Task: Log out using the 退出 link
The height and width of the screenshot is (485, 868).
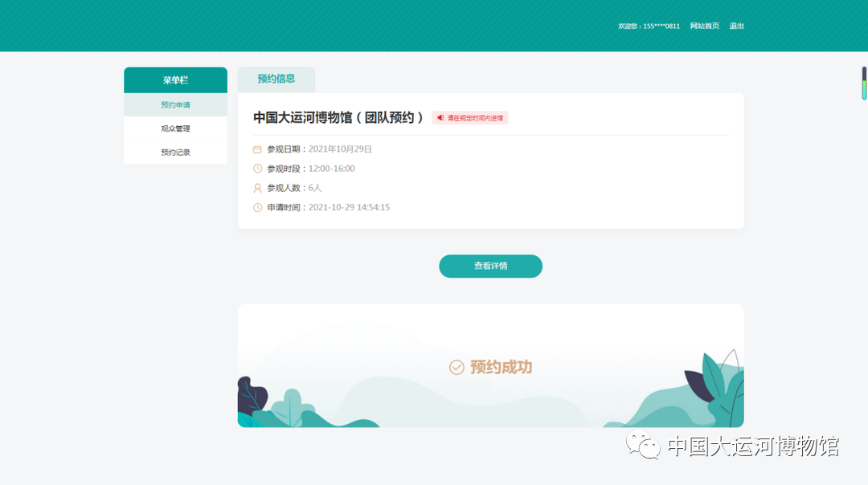Action: (x=736, y=26)
